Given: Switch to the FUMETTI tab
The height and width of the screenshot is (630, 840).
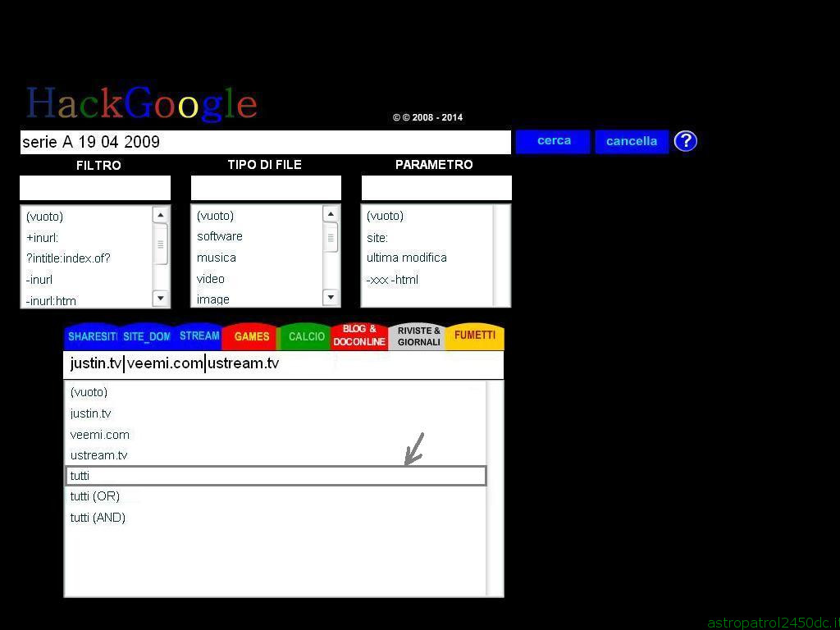Looking at the screenshot, I should pyautogui.click(x=475, y=336).
